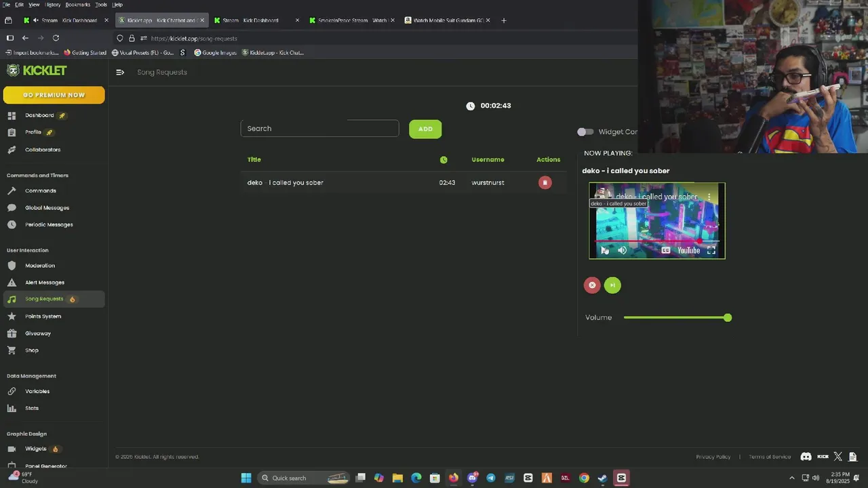This screenshot has width=868, height=488.
Task: Open YouTube player more options (three dots)
Action: [x=709, y=197]
